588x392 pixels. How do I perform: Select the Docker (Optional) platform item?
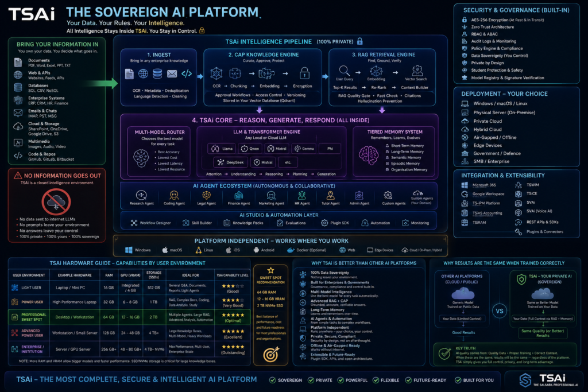click(x=307, y=250)
